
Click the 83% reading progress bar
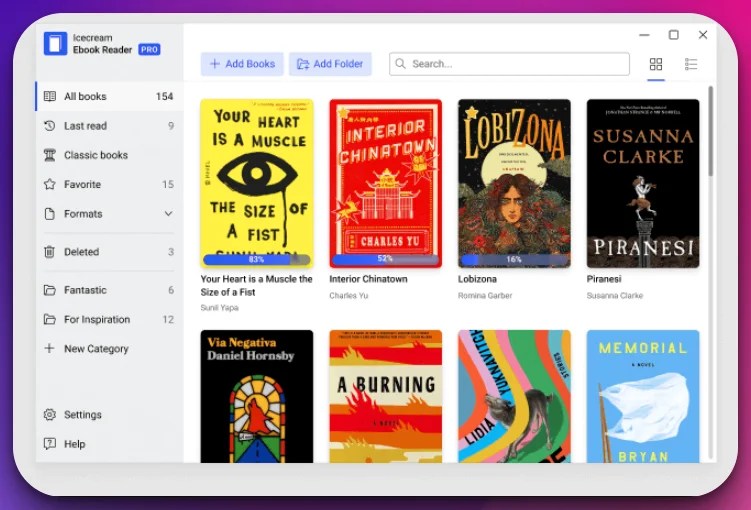pyautogui.click(x=257, y=259)
